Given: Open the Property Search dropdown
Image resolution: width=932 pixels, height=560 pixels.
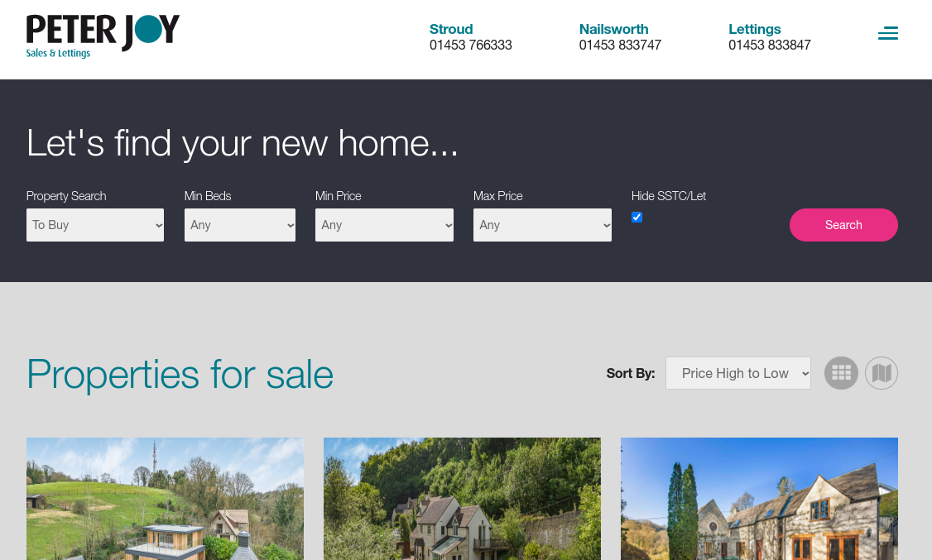Looking at the screenshot, I should click(x=95, y=225).
